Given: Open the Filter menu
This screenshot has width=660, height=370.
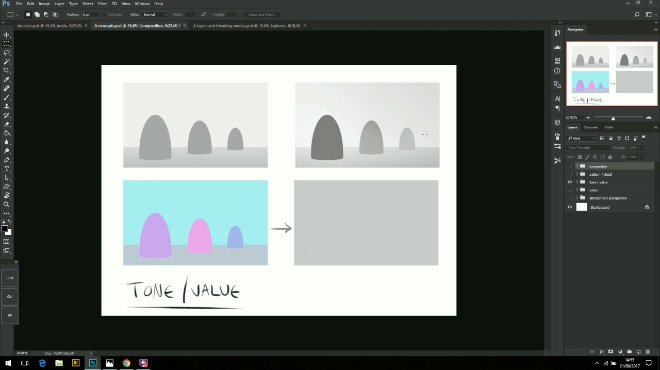Looking at the screenshot, I should [102, 3].
